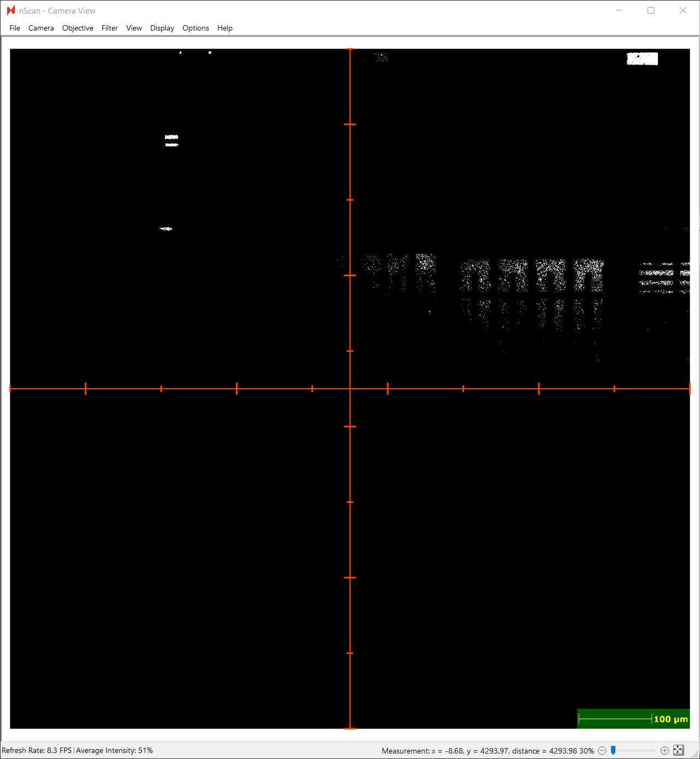The height and width of the screenshot is (759, 700).
Task: Open the Filter menu
Action: click(x=109, y=28)
